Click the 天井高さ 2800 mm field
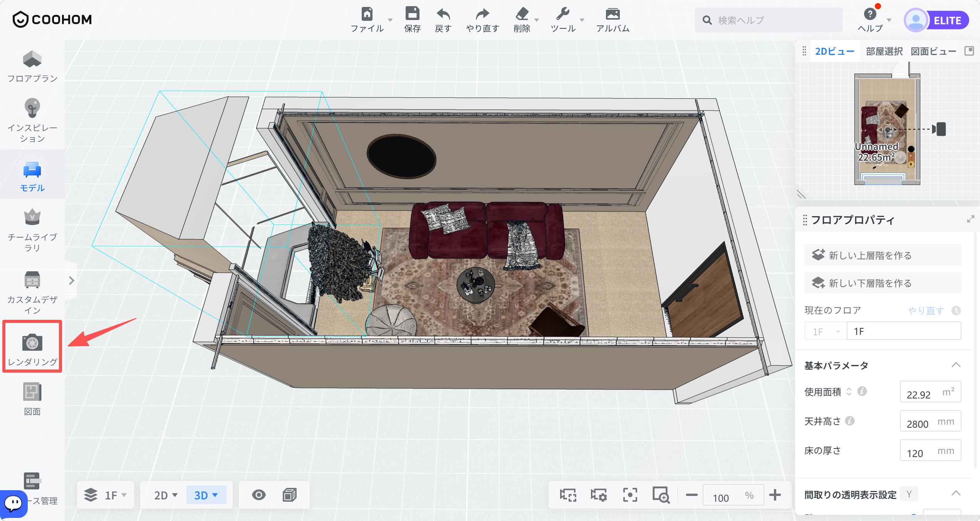The width and height of the screenshot is (980, 521). click(x=931, y=421)
